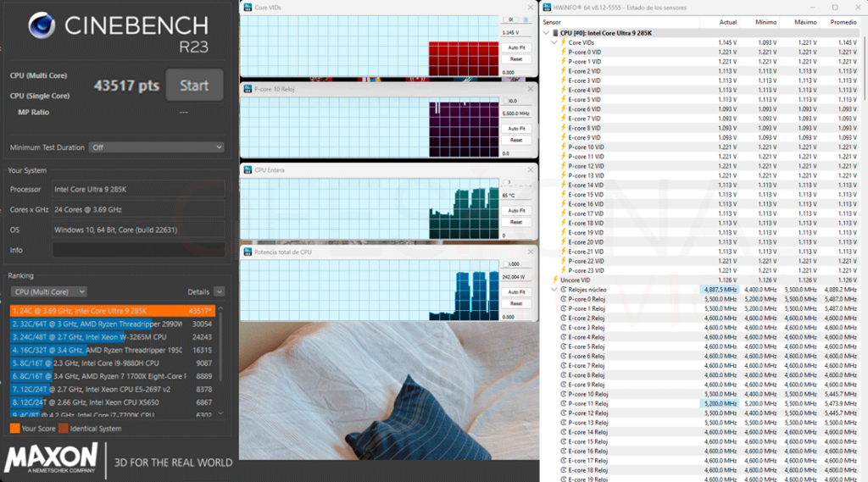Select the P-core 1 VID sensor row
The width and height of the screenshot is (868, 482).
pyautogui.click(x=700, y=62)
